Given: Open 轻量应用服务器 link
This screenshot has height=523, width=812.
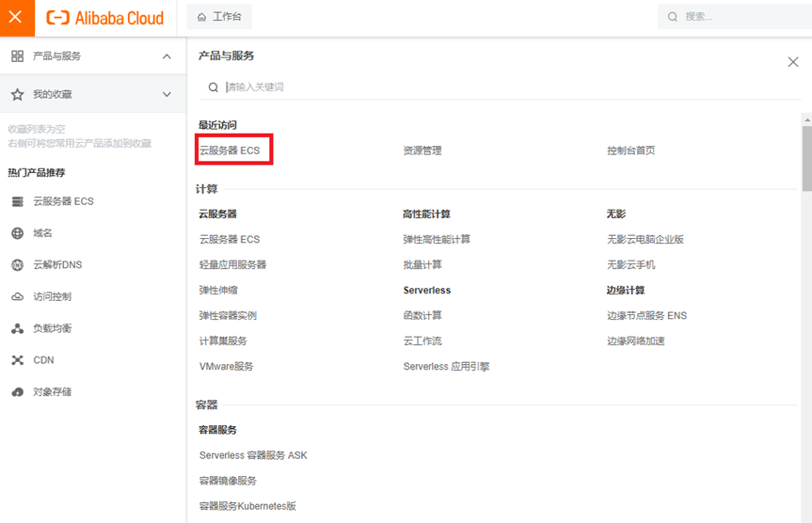Looking at the screenshot, I should tap(232, 264).
